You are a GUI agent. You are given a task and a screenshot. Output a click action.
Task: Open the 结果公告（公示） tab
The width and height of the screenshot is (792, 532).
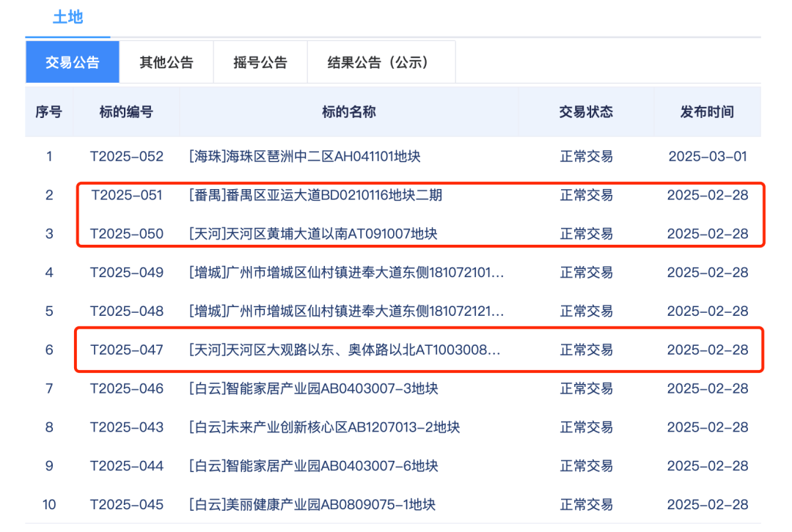tap(378, 62)
